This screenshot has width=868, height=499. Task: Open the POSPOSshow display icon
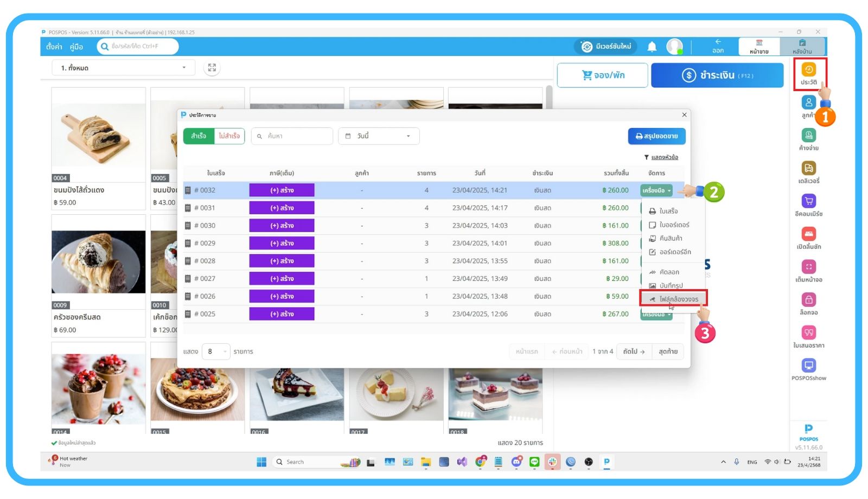pos(808,369)
